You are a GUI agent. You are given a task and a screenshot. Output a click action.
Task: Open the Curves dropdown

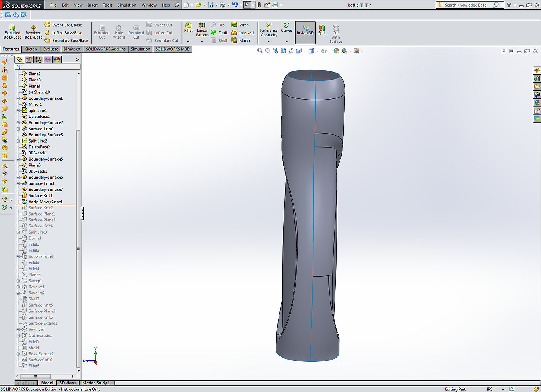point(286,41)
